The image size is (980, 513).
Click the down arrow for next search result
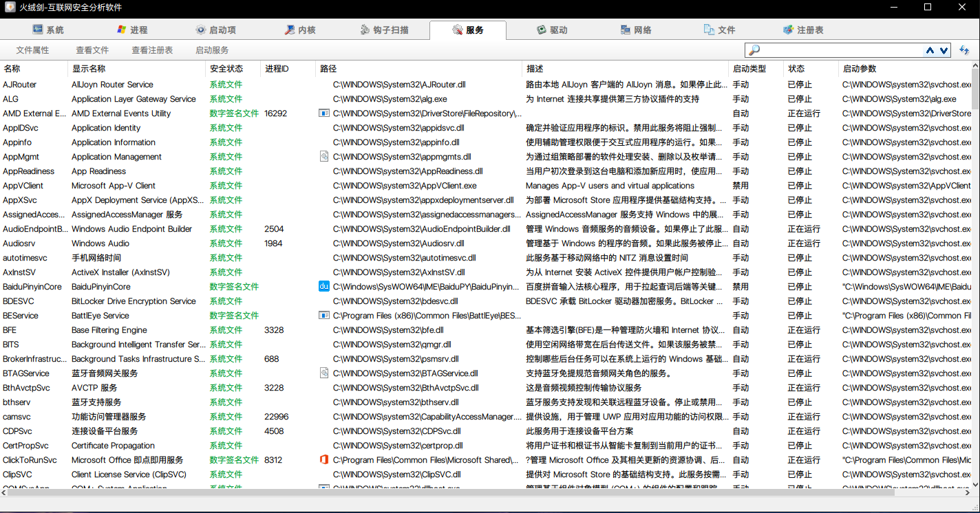944,50
